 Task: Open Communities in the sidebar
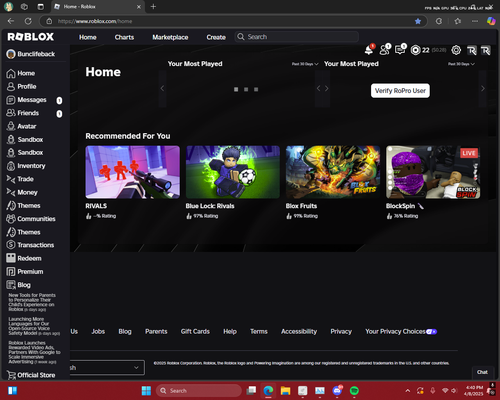click(36, 219)
